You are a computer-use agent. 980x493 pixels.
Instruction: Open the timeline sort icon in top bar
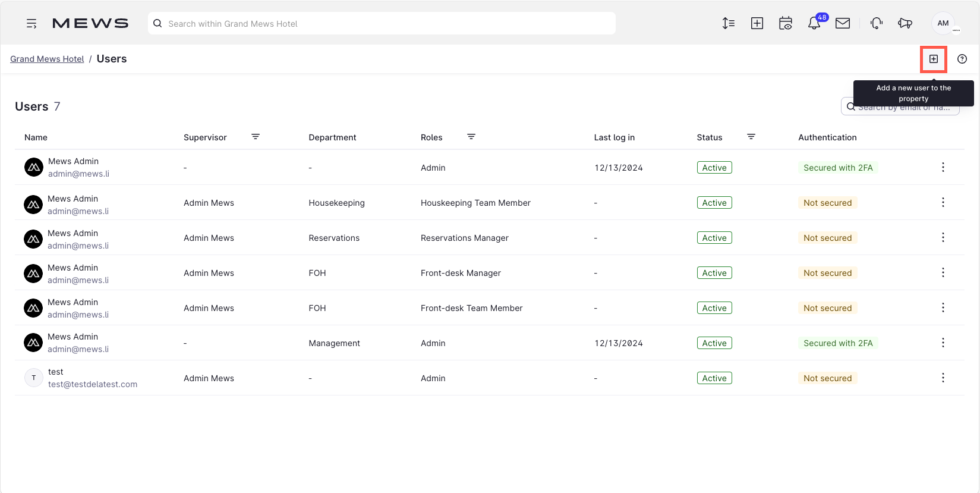728,23
